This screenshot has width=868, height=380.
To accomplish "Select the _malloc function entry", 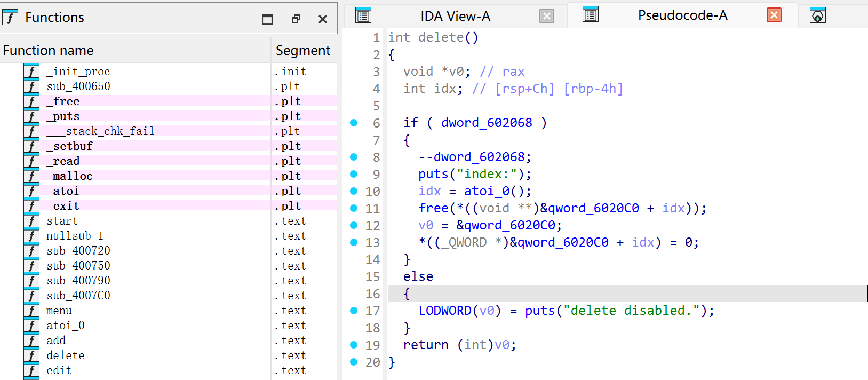I will pyautogui.click(x=168, y=176).
